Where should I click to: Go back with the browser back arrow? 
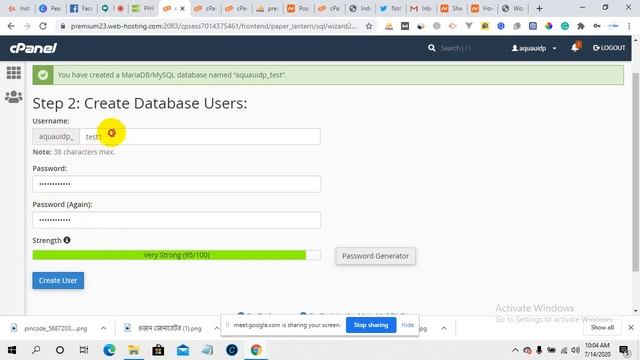point(11,26)
